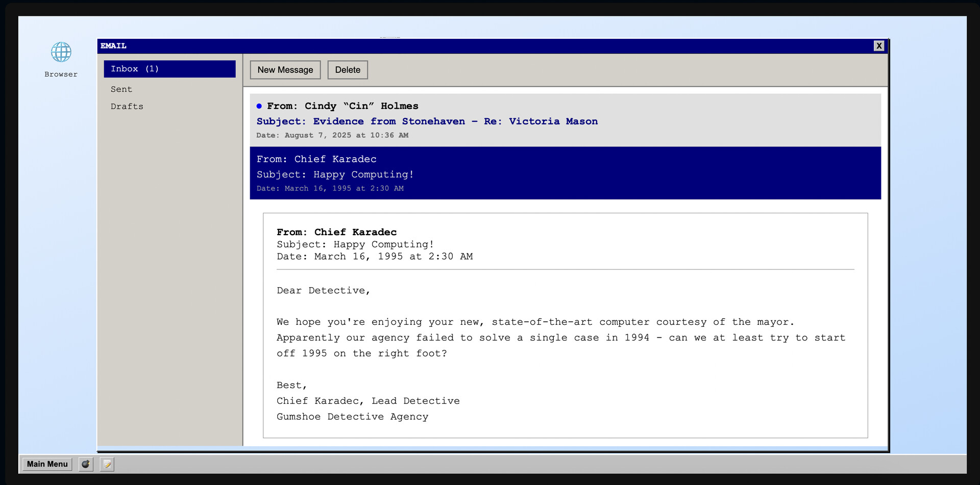Click the Gumshoe Detective Agency signature
Screen dimensions: 980x485
click(x=352, y=417)
